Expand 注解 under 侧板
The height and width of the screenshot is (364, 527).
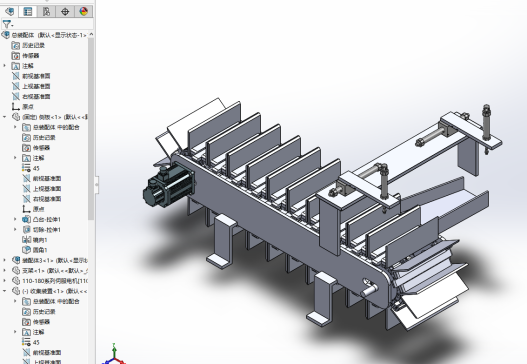click(x=15, y=158)
